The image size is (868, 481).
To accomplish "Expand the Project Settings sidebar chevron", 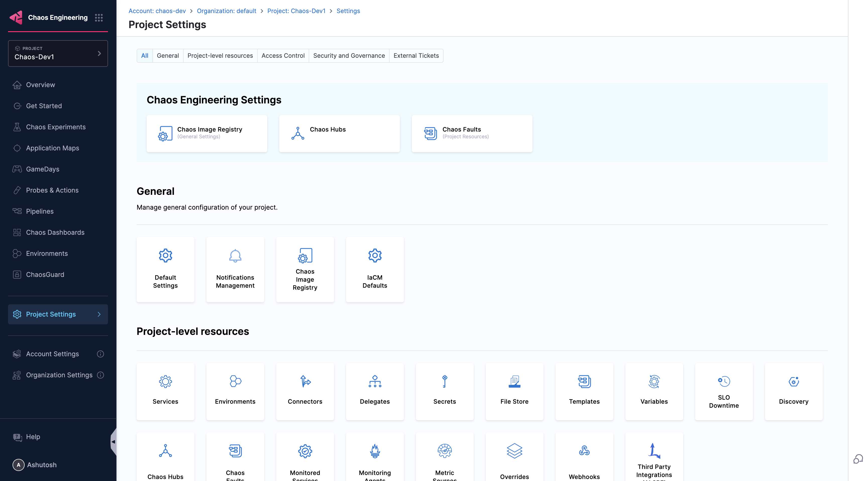I will pyautogui.click(x=99, y=314).
